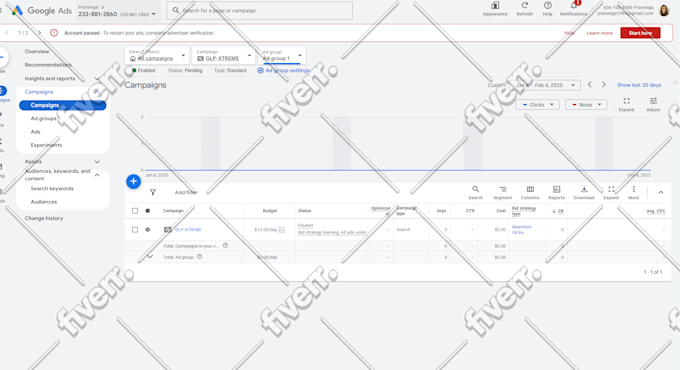This screenshot has height=370, width=680.
Task: Open the Notifications bell
Action: click(574, 6)
